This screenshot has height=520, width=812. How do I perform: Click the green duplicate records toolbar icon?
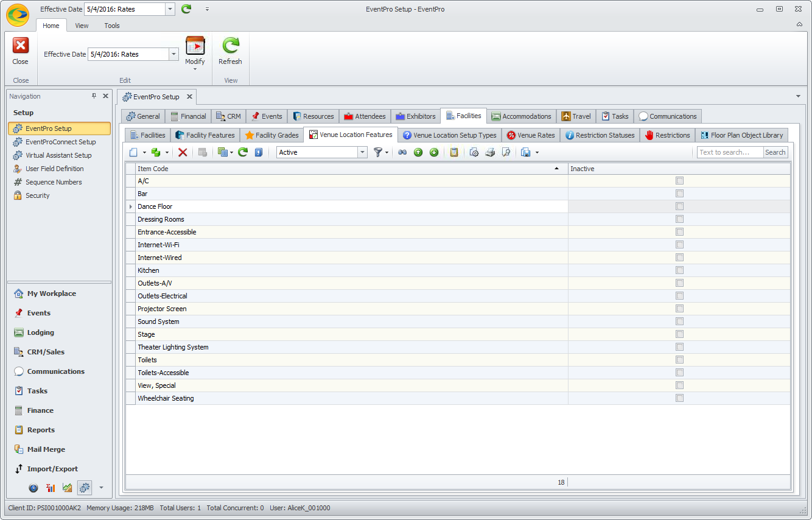[x=156, y=152]
